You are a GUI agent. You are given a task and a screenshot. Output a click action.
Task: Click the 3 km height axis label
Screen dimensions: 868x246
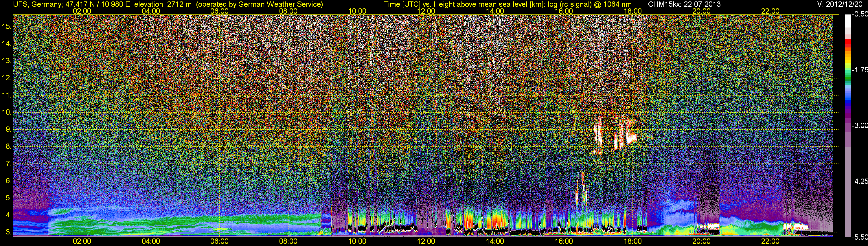[x=8, y=232]
